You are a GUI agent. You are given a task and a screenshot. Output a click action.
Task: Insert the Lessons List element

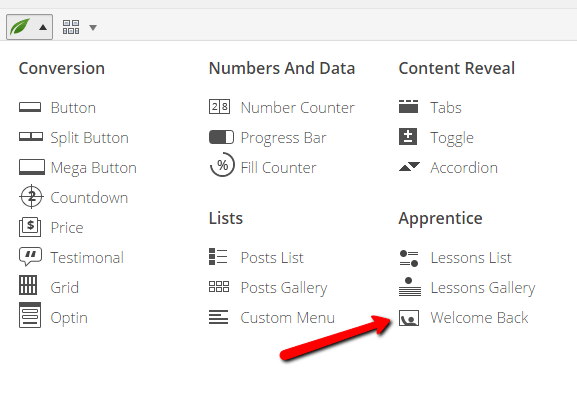tap(455, 258)
